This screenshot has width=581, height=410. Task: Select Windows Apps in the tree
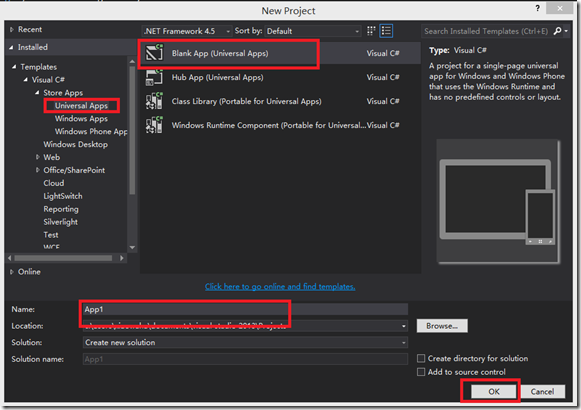pos(81,119)
